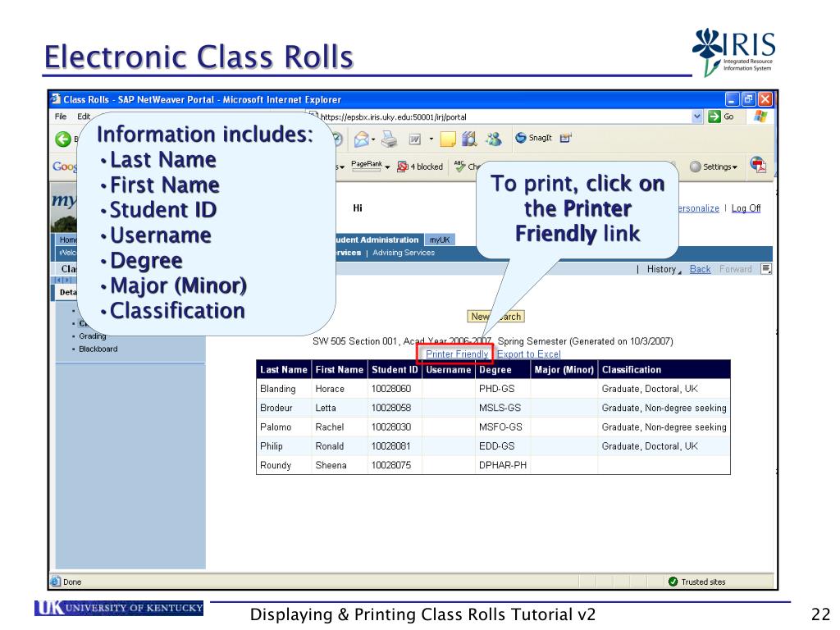Click the Trusted sites status icon
This screenshot has height=630, width=840.
(x=673, y=582)
